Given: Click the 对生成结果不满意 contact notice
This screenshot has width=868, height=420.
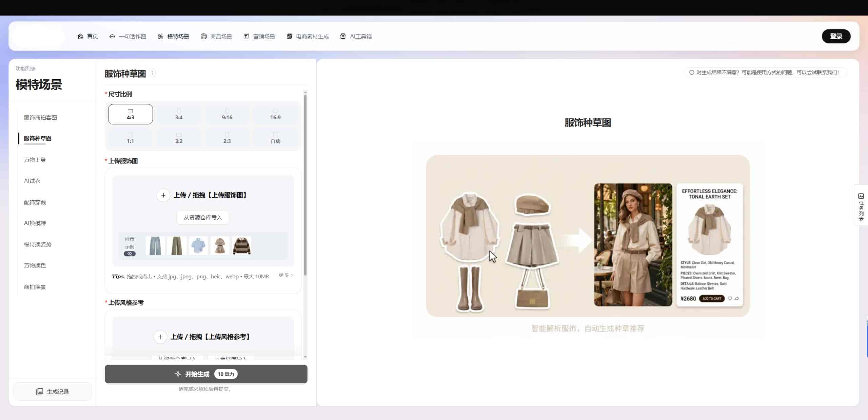Looking at the screenshot, I should [x=765, y=72].
